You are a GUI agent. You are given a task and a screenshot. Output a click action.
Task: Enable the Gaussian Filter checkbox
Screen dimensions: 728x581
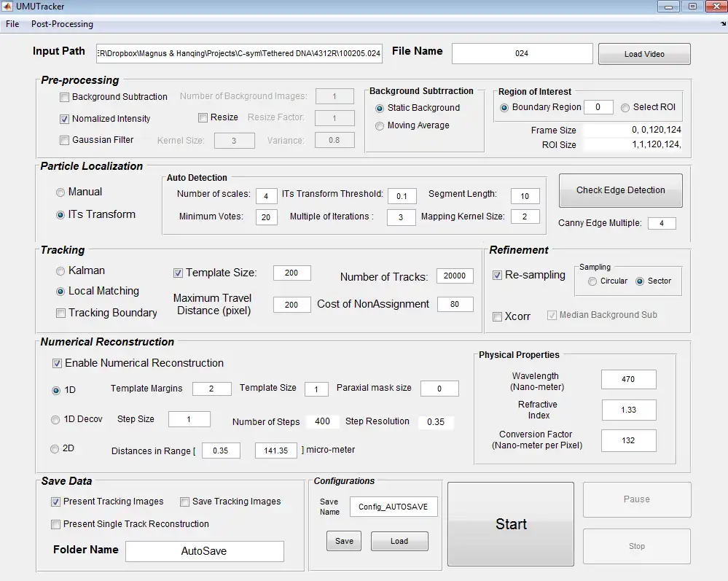coord(65,140)
